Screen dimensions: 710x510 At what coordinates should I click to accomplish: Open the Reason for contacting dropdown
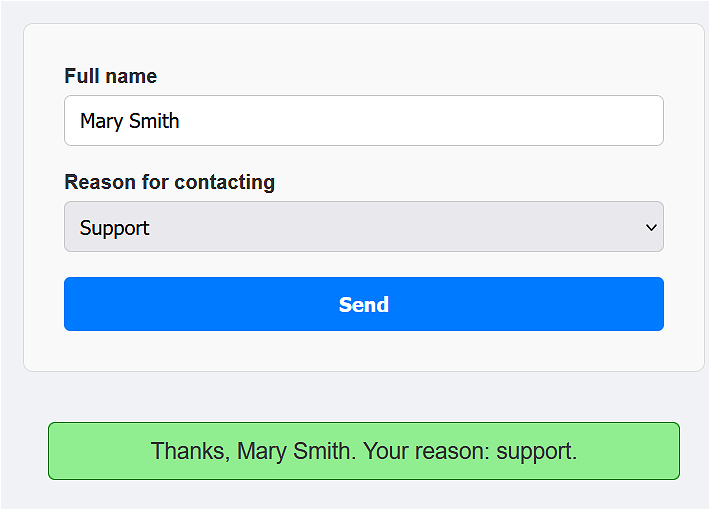(x=363, y=227)
